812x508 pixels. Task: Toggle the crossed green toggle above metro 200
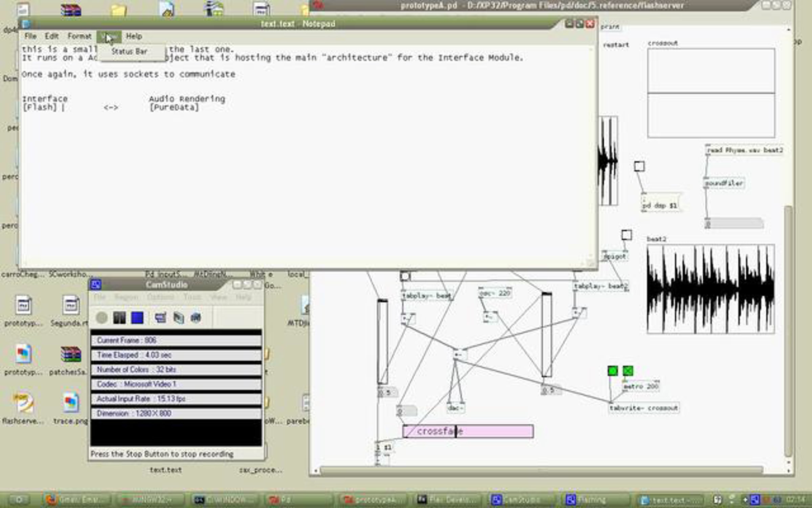[628, 371]
